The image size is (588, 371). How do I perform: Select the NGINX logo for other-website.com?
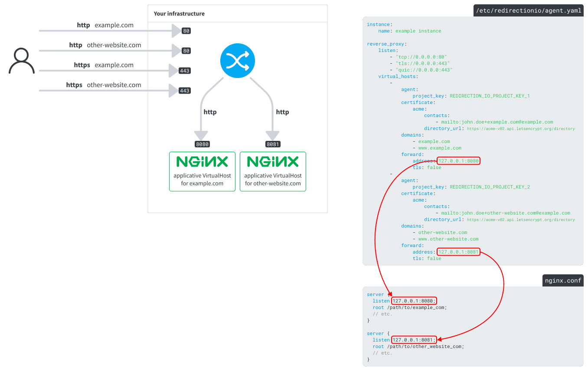pos(273,161)
